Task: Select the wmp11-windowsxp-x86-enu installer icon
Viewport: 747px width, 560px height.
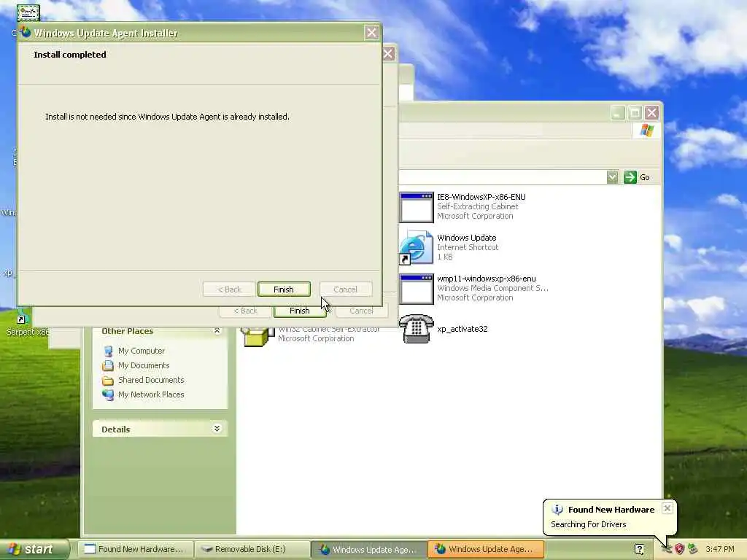Action: pos(416,289)
